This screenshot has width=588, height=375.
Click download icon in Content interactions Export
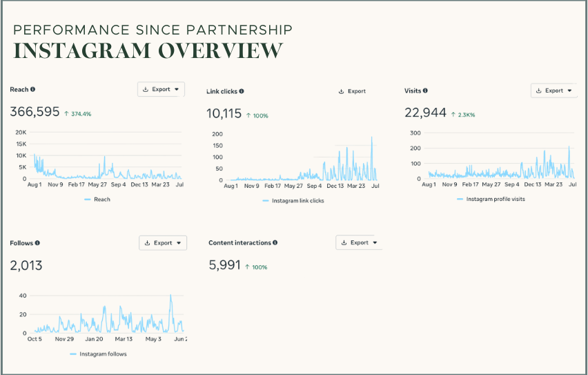pyautogui.click(x=344, y=242)
